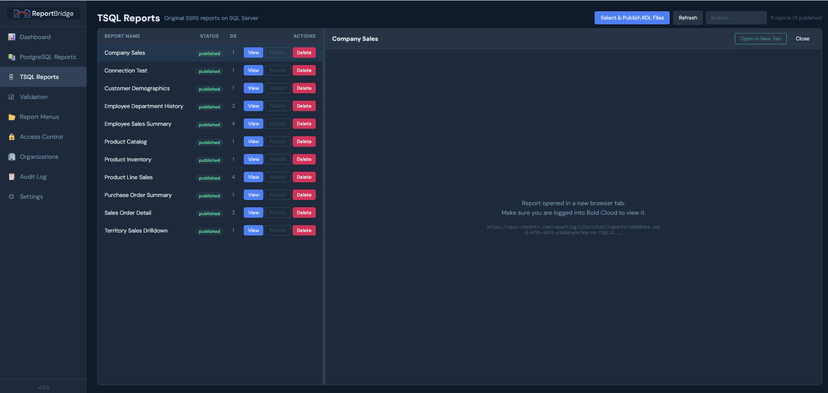828x393 pixels.
Task: Click published badge for Purchase Order Summary
Action: (210, 196)
